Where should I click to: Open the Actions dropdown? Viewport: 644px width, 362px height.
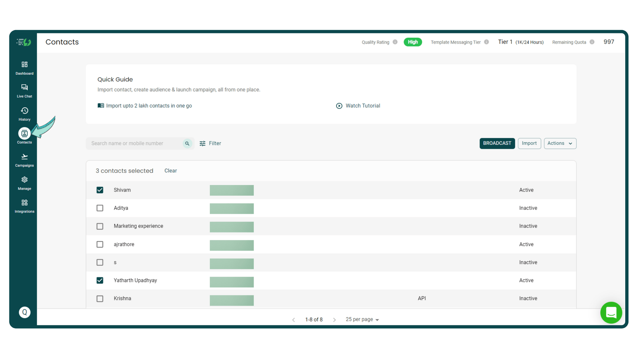560,143
